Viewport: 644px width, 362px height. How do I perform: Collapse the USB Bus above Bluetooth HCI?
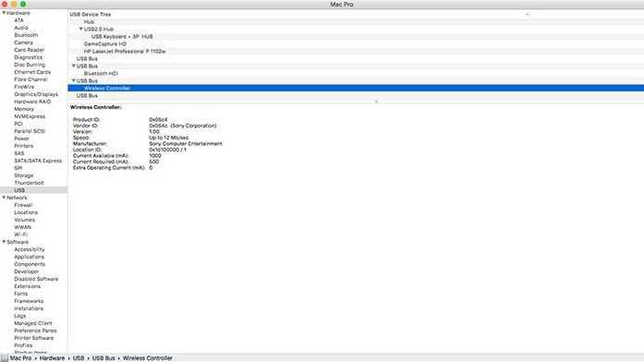point(74,66)
